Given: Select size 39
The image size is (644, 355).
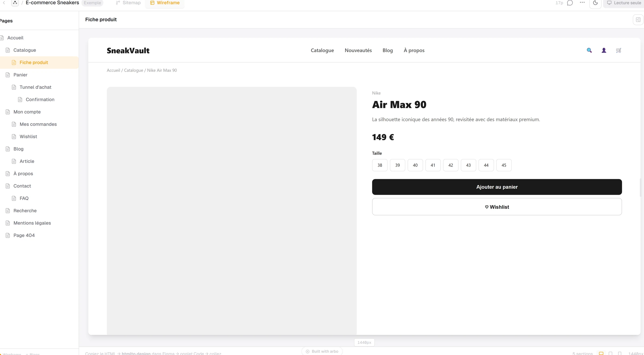Looking at the screenshot, I should coord(397,165).
